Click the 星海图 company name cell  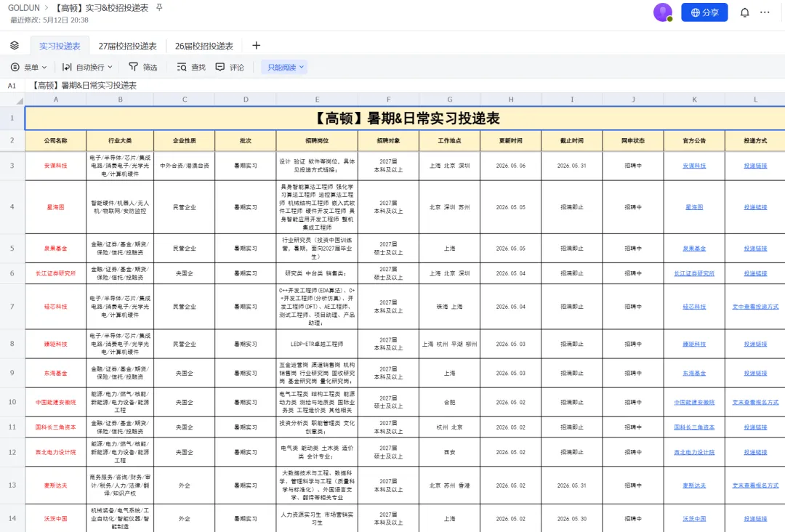55,207
